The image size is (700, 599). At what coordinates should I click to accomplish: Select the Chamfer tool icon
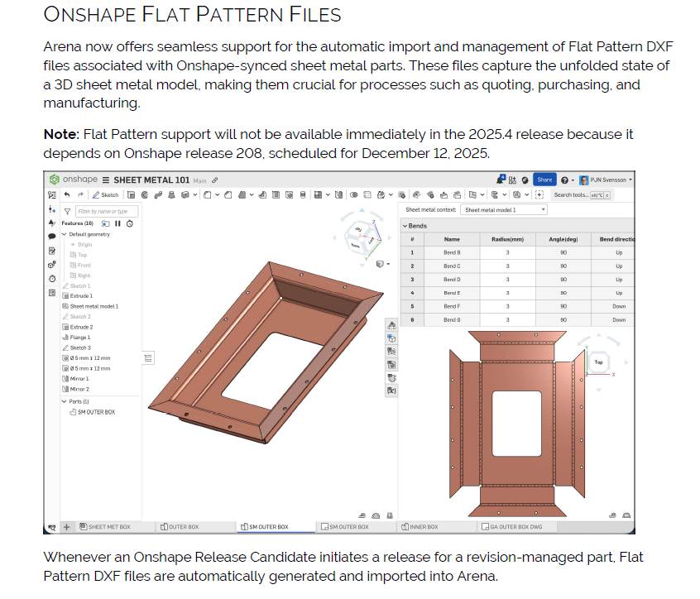coord(228,194)
